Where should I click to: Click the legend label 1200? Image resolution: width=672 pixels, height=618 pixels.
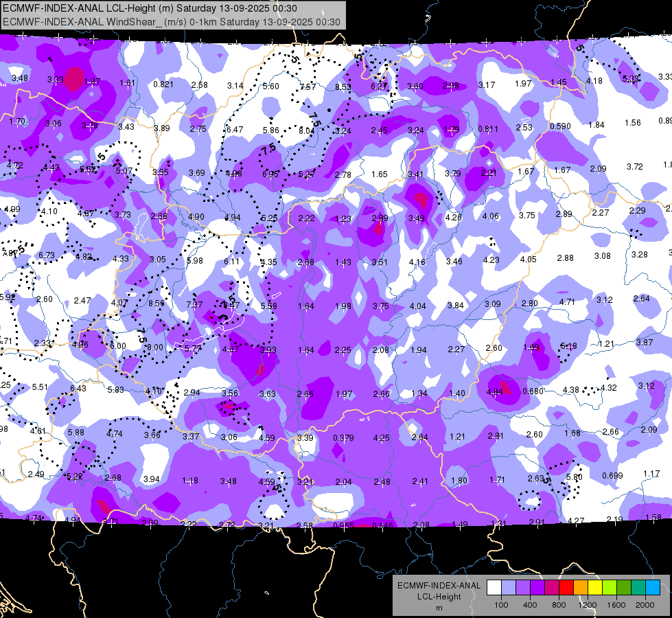[587, 605]
